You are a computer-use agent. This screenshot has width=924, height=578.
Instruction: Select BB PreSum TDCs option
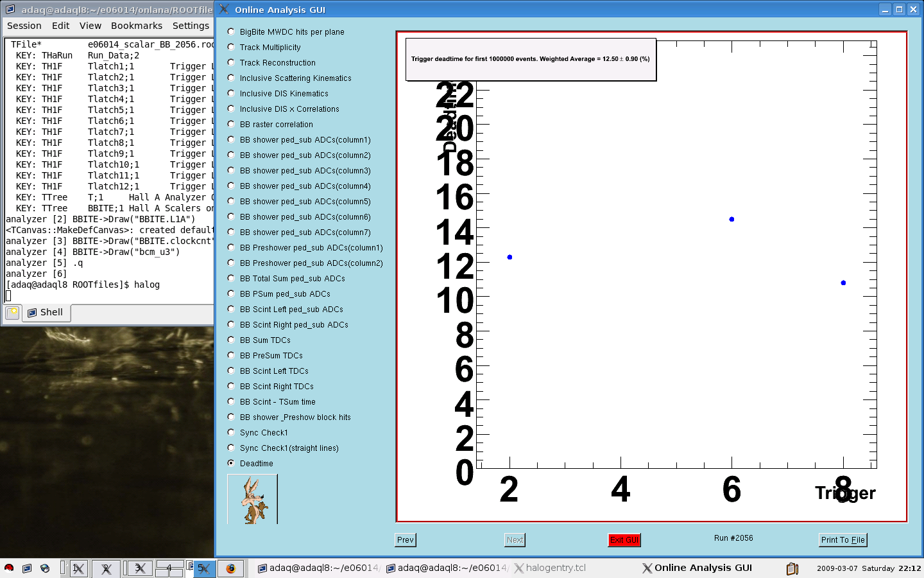[265, 355]
